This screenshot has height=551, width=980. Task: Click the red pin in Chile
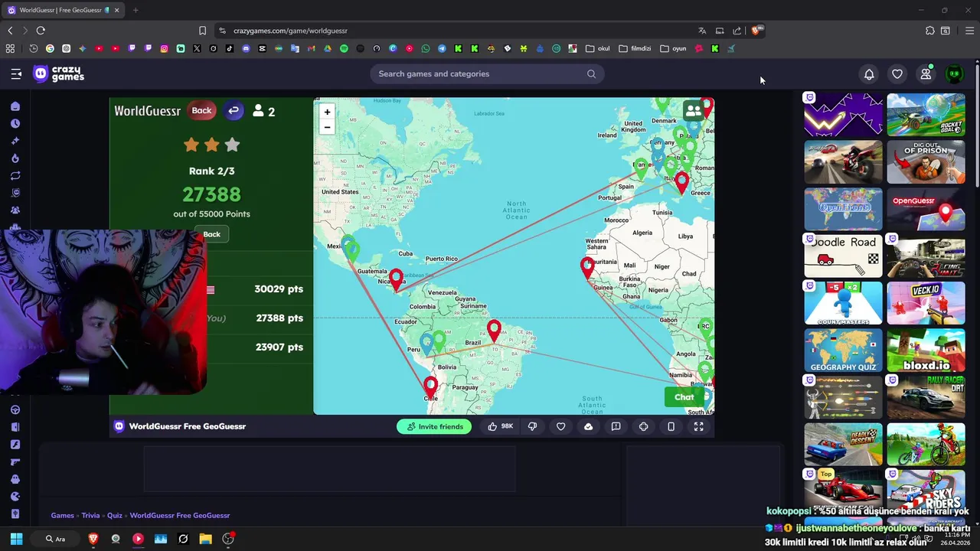coord(430,388)
